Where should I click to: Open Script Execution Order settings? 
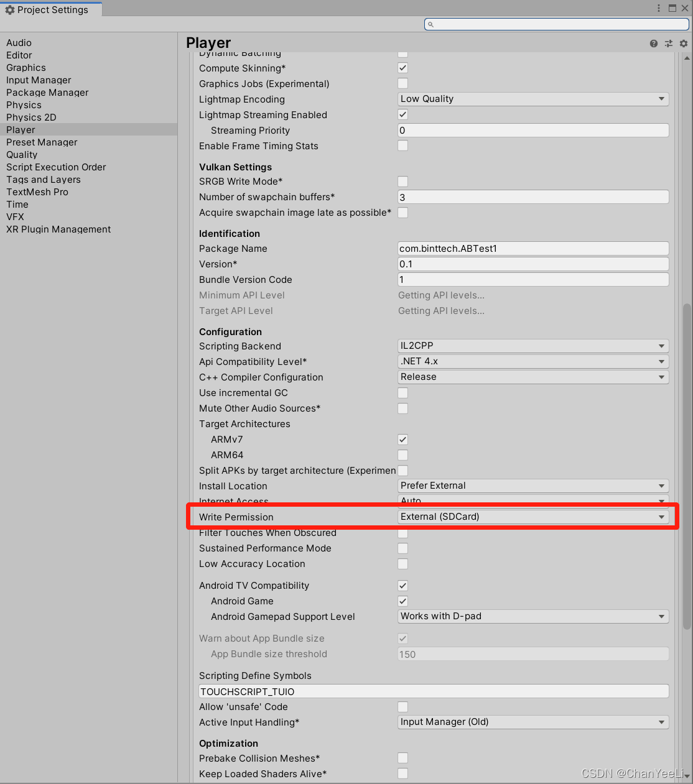coord(88,167)
